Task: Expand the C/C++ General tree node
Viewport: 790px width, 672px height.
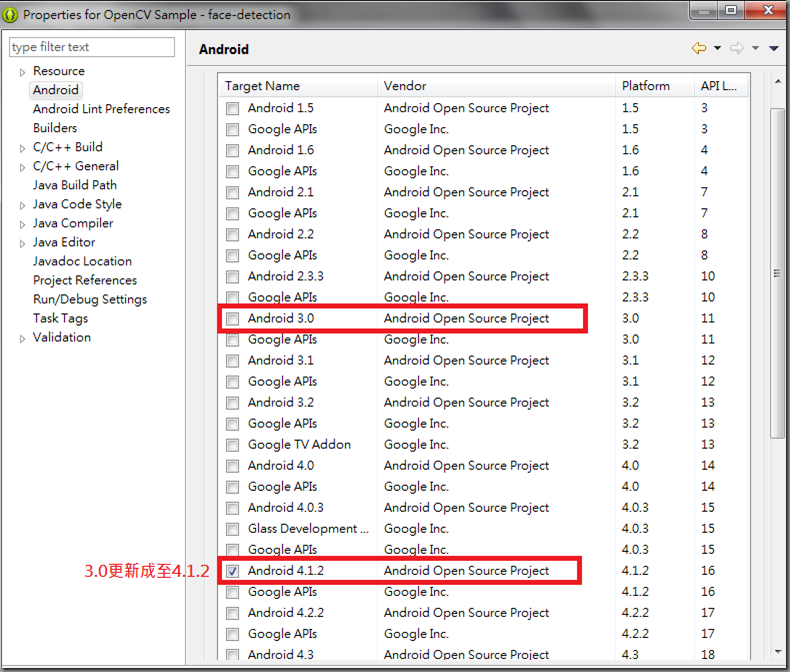Action: click(22, 167)
